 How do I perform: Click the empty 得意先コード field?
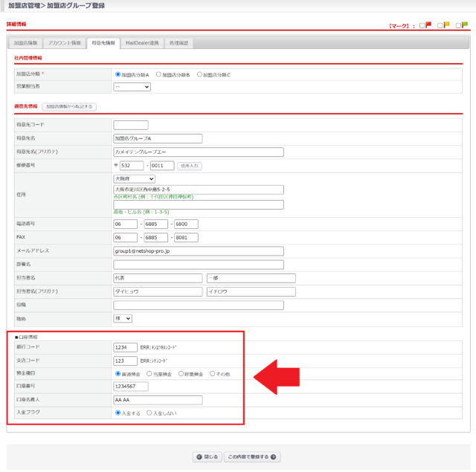130,125
